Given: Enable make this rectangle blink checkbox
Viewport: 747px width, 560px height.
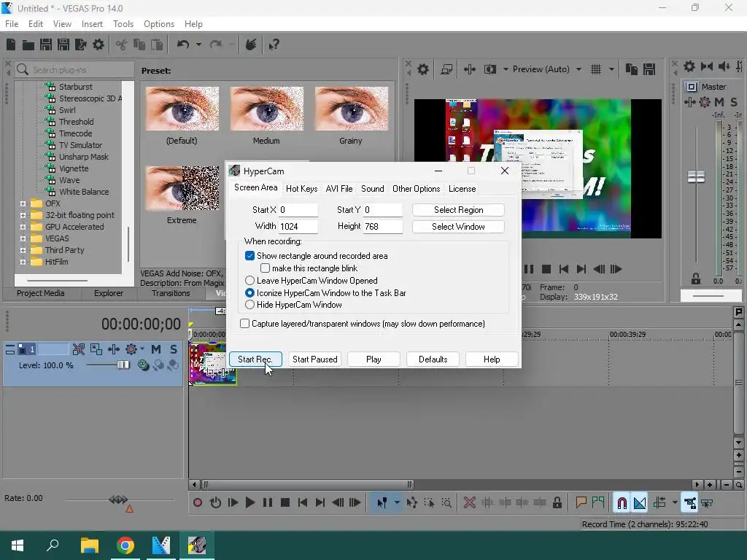Looking at the screenshot, I should [x=265, y=268].
